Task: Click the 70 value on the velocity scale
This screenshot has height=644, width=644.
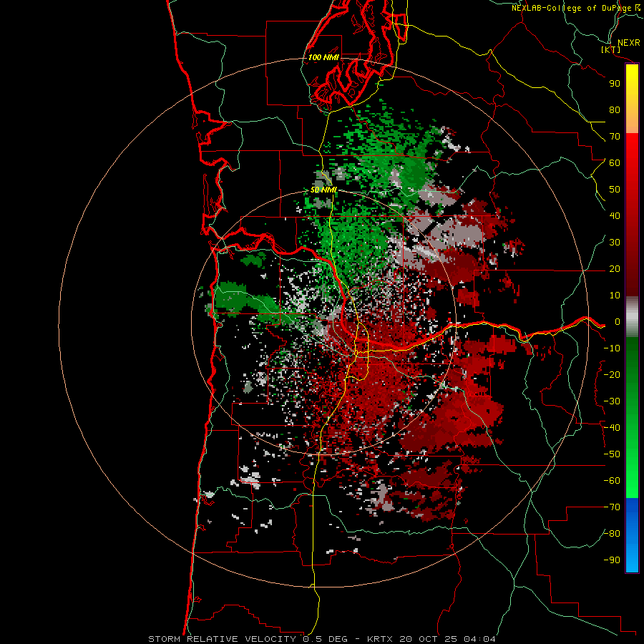Action: pos(615,137)
